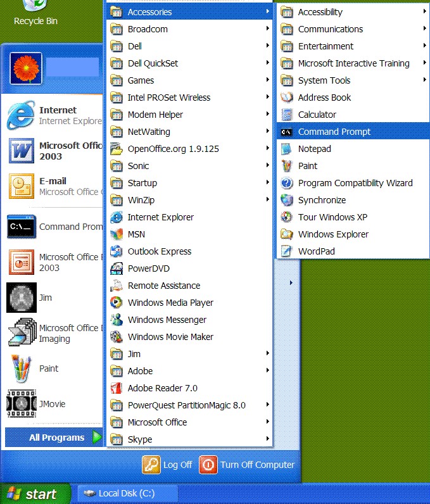This screenshot has height=504, width=430.
Task: Expand the Intel PROSet Wireless submenu arrow
Action: tap(267, 96)
